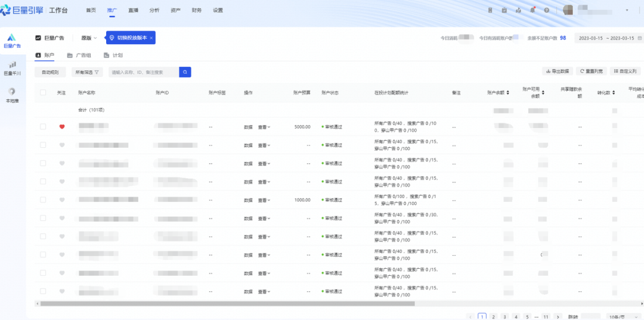Expand 查看 in the 1000.00 budget row
644x320 pixels.
(x=264, y=200)
